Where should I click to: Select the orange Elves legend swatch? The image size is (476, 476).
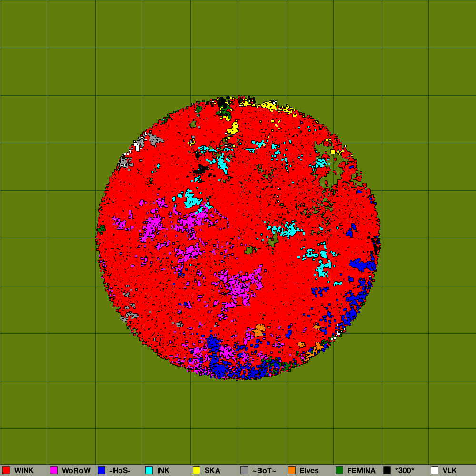tap(292, 470)
